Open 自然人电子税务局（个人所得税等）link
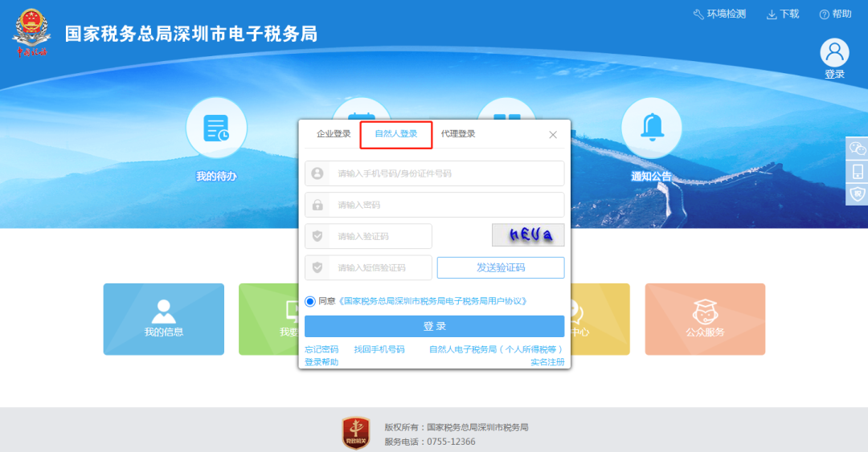 497,350
